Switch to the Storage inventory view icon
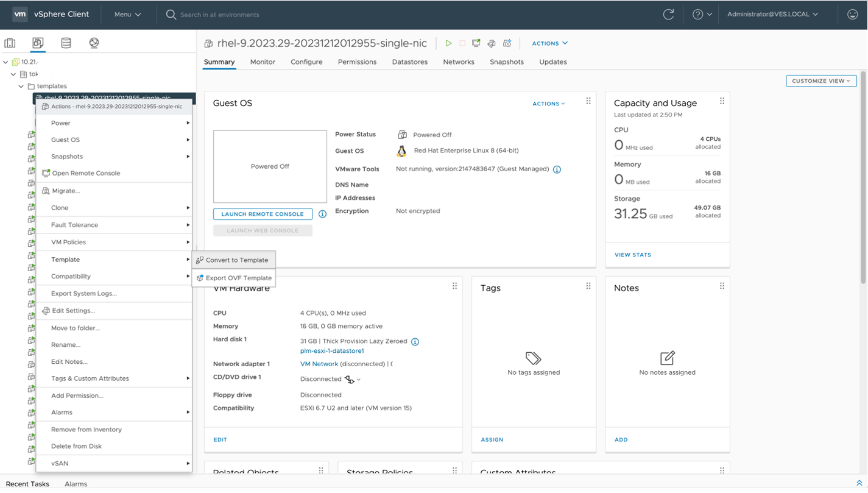Viewport: 868px width, 493px height. [x=66, y=43]
